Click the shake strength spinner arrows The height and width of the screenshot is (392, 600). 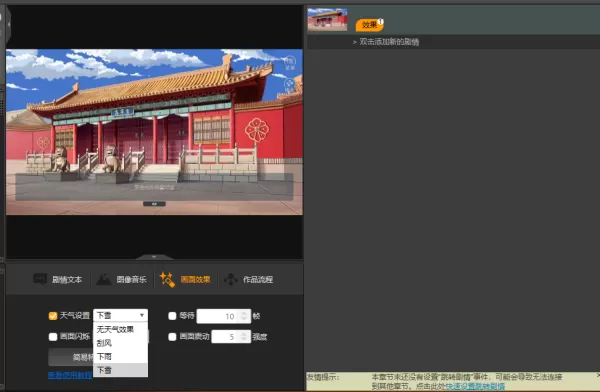pyautogui.click(x=245, y=337)
